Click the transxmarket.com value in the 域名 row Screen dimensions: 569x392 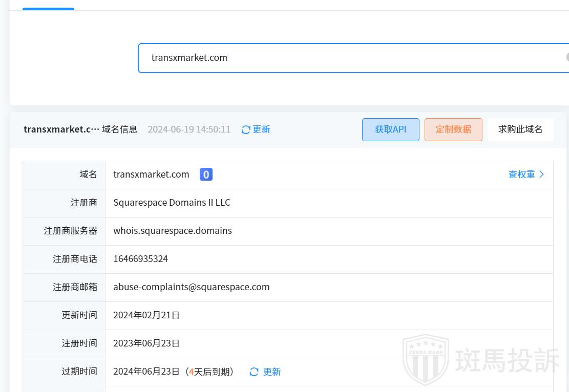(x=151, y=175)
